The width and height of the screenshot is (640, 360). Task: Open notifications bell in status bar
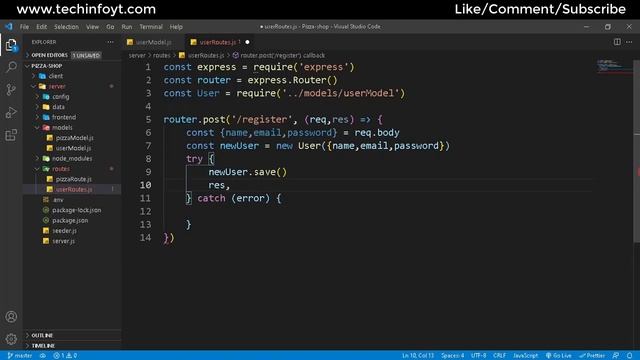[x=629, y=356]
